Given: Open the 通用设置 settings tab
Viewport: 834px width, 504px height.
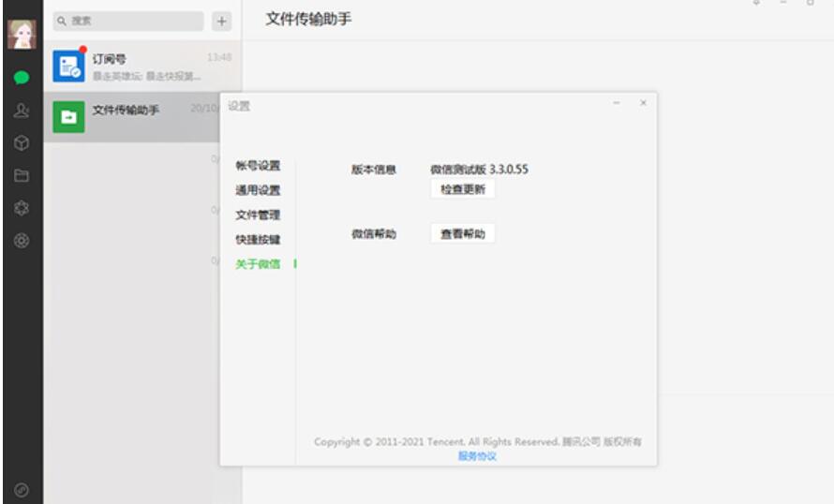Looking at the screenshot, I should point(258,190).
